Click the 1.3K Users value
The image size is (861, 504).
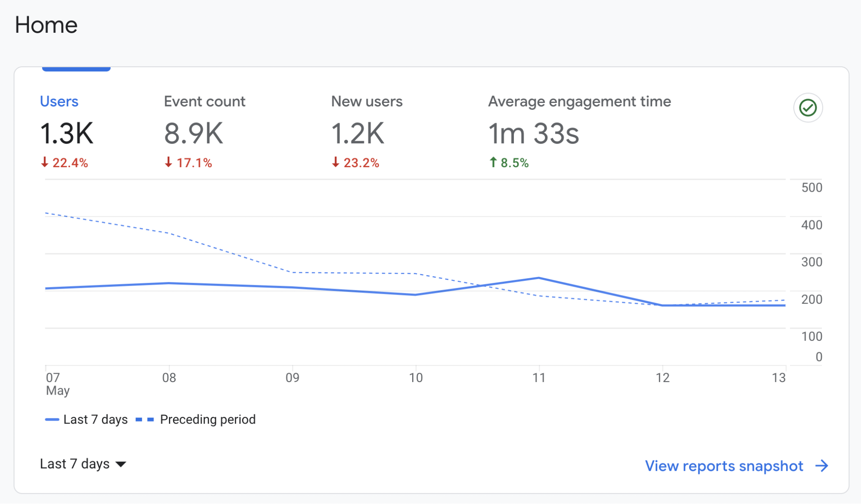[66, 133]
